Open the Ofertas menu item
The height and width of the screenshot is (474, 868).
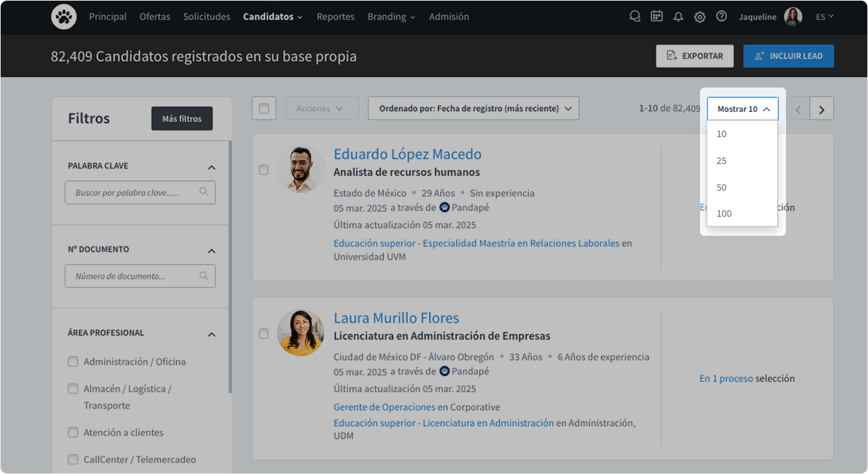[x=154, y=16]
